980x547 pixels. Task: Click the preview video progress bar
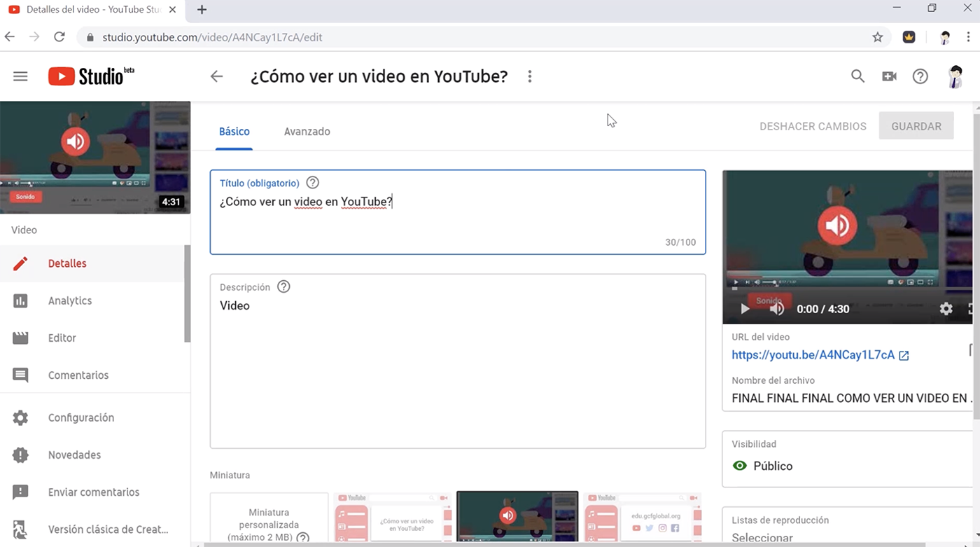pos(850,288)
